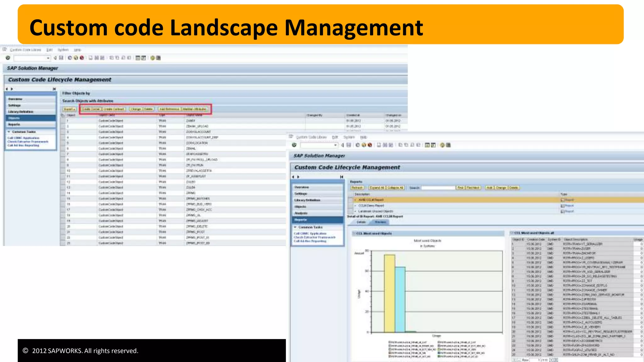Image resolution: width=644 pixels, height=362 pixels.
Task: Select row 2 ZBANK_UPLOAD in left table
Action: tap(63, 126)
